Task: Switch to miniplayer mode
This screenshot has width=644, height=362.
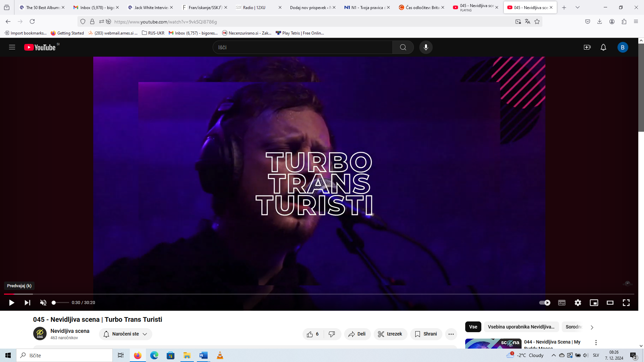Action: click(594, 303)
